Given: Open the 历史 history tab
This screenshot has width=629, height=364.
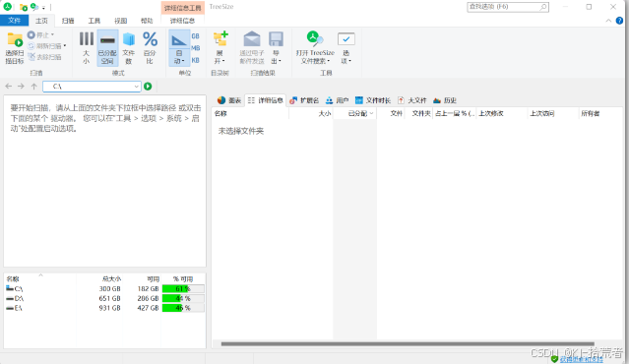Looking at the screenshot, I should tap(445, 100).
